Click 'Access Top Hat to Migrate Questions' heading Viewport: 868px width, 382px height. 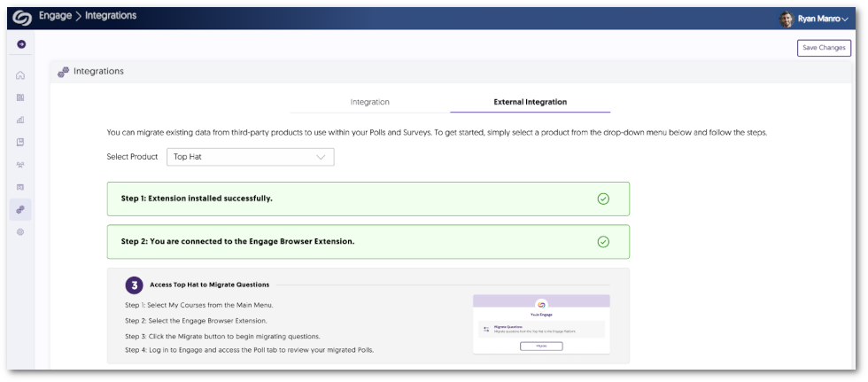pos(209,285)
